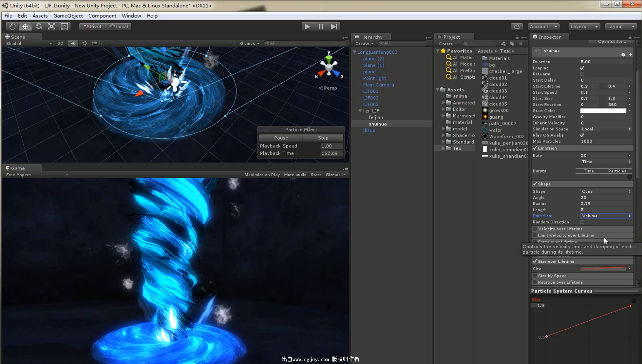Screen dimensions: 642x364
Task: Toggle scene audio speaker icon
Action: click(84, 43)
